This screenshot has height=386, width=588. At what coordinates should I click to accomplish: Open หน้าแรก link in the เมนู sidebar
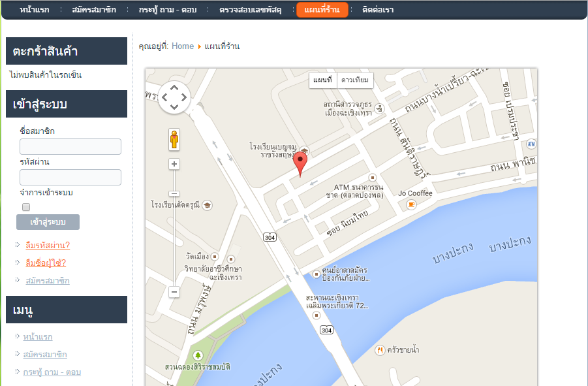point(38,337)
